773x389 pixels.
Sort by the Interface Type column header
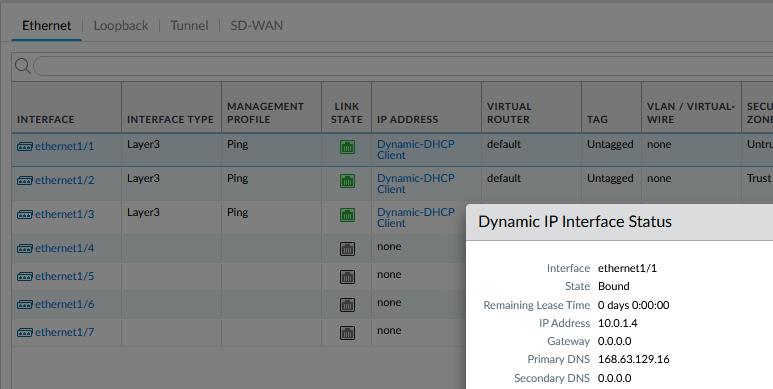(x=171, y=119)
